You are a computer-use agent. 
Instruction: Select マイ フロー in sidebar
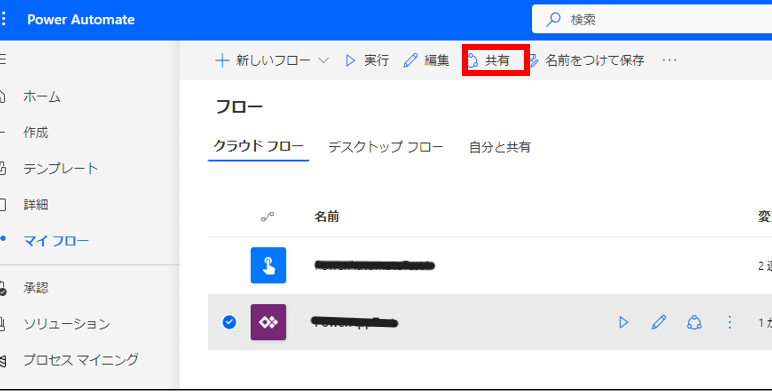point(56,241)
